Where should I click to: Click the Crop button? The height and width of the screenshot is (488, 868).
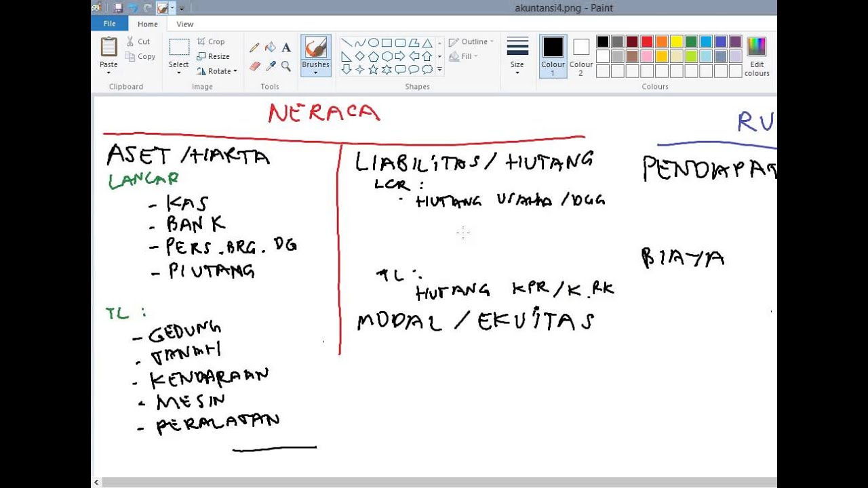[211, 41]
